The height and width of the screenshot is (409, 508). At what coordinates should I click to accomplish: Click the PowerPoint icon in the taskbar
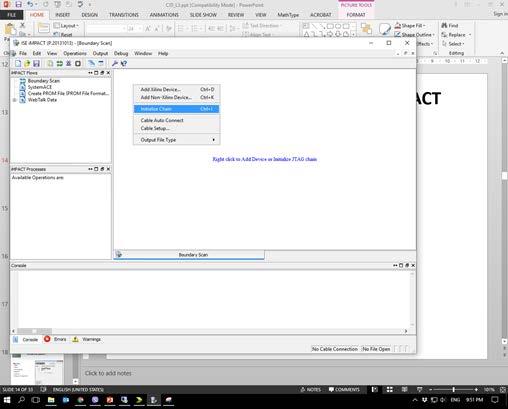pyautogui.click(x=110, y=400)
